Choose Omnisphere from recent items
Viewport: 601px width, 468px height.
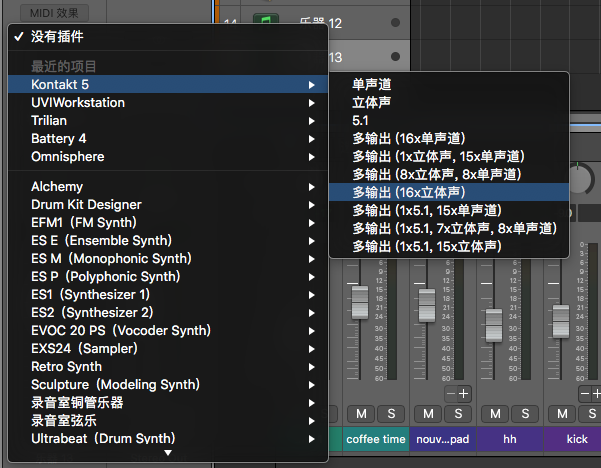(x=168, y=157)
